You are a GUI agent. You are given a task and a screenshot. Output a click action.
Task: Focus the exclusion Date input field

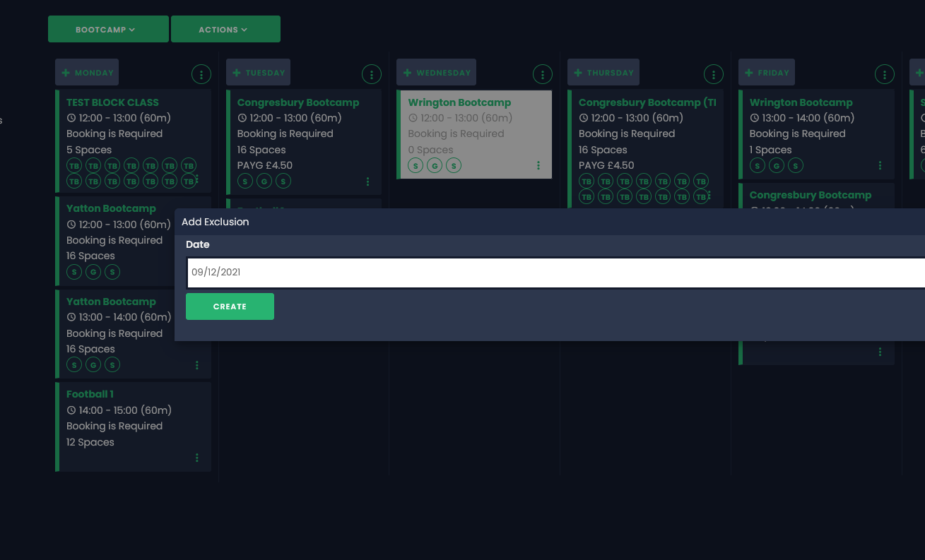click(x=555, y=273)
